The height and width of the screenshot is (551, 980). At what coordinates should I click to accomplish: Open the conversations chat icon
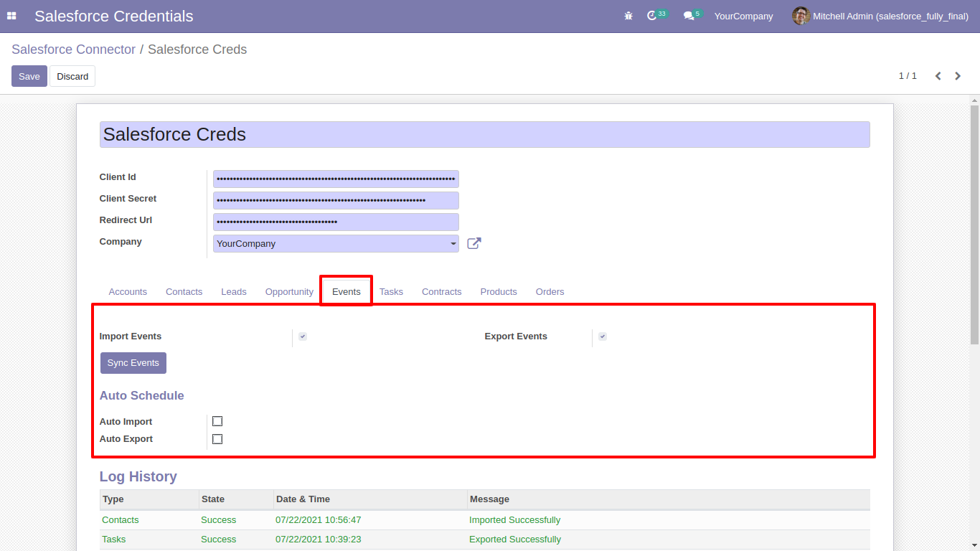689,16
